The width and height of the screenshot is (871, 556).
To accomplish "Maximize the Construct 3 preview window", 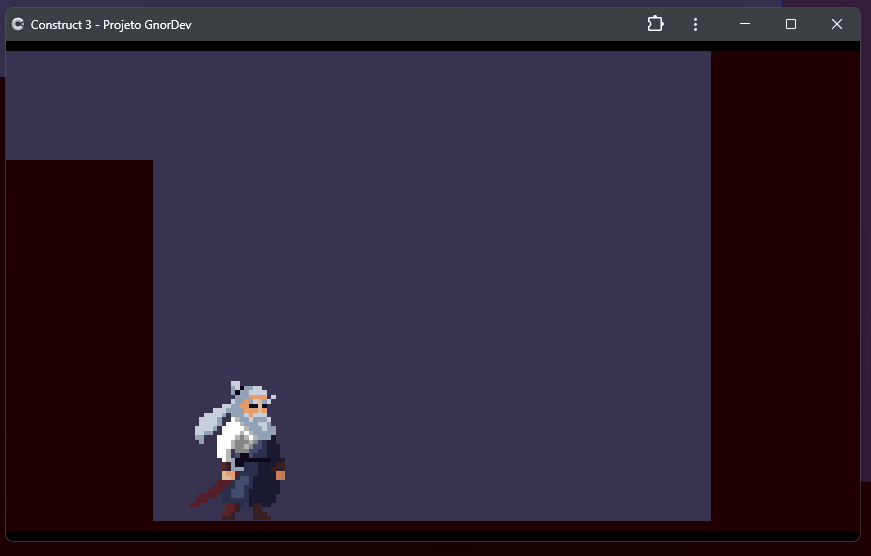I will pyautogui.click(x=791, y=24).
